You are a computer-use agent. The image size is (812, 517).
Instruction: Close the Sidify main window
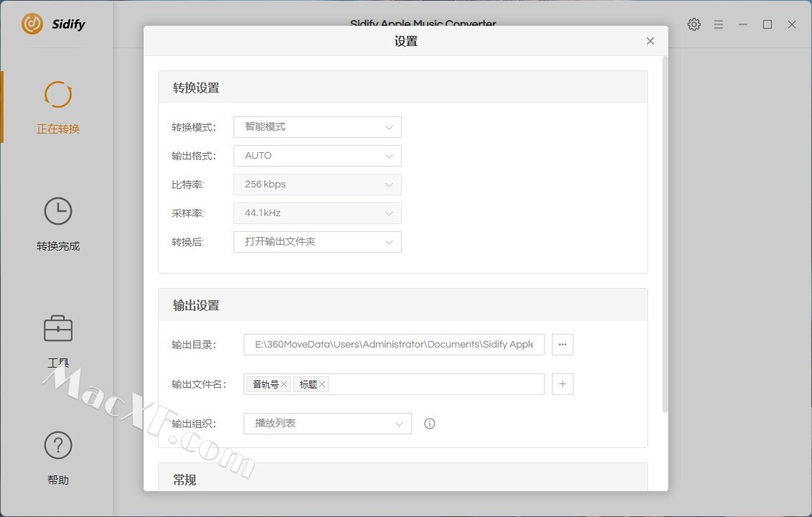pyautogui.click(x=792, y=24)
